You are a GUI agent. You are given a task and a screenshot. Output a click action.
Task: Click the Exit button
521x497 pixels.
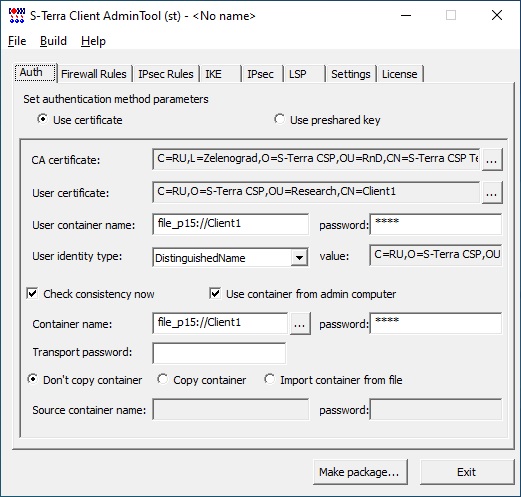(x=467, y=472)
